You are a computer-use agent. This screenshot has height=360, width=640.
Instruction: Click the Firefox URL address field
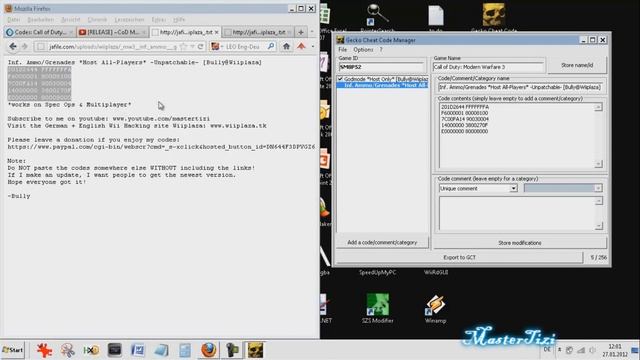click(112, 47)
